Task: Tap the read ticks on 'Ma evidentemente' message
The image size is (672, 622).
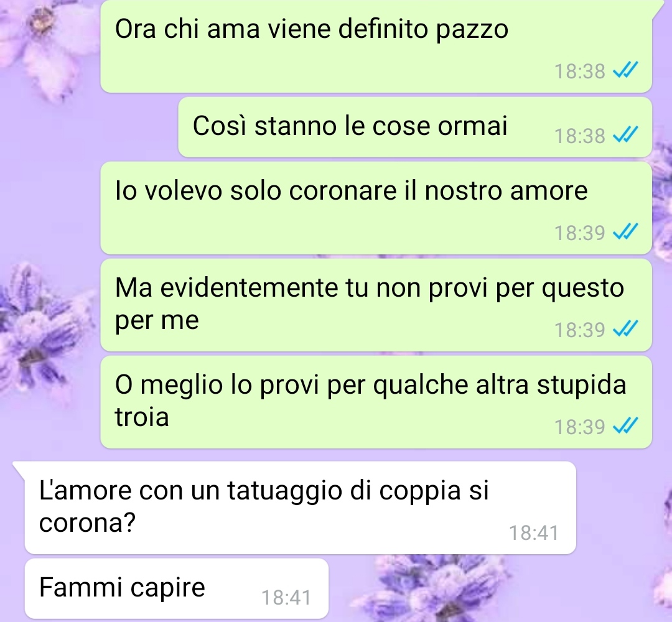Action: pos(625,330)
